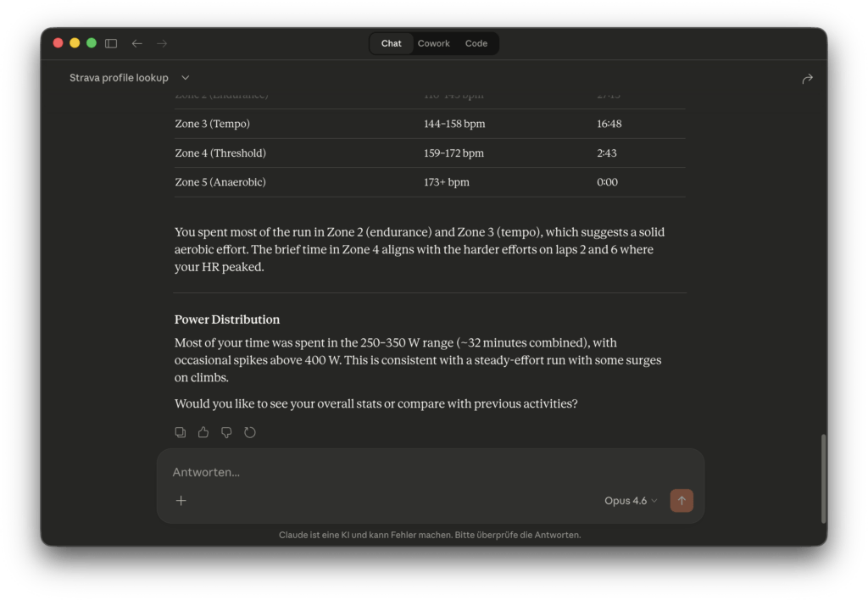The width and height of the screenshot is (868, 600).
Task: Click the Power Distribution heading
Action: coord(227,319)
